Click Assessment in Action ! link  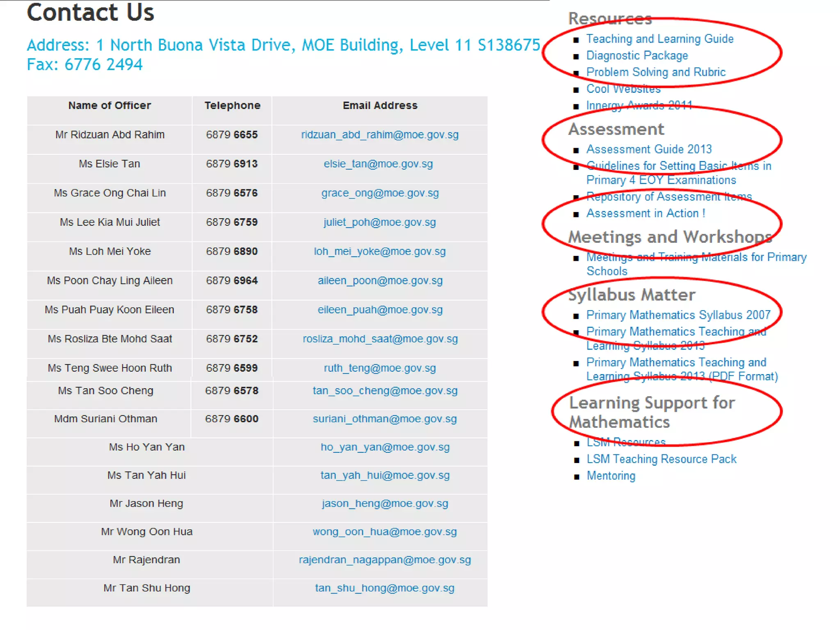(x=646, y=213)
